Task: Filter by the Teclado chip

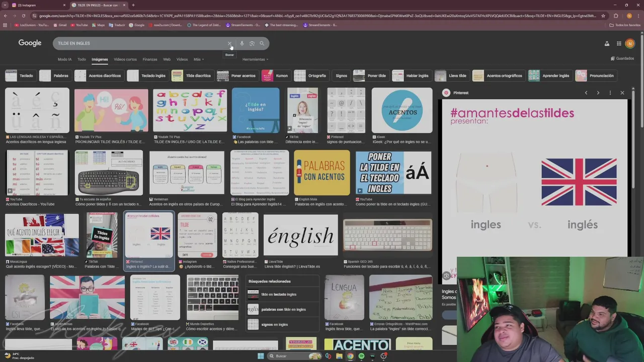Action: coord(20,76)
